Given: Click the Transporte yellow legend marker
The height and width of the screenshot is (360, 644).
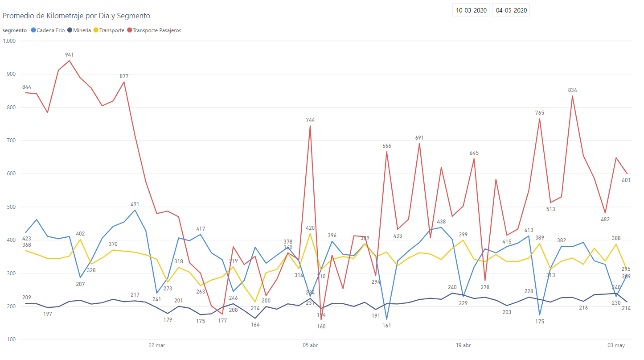Looking at the screenshot, I should (96, 30).
